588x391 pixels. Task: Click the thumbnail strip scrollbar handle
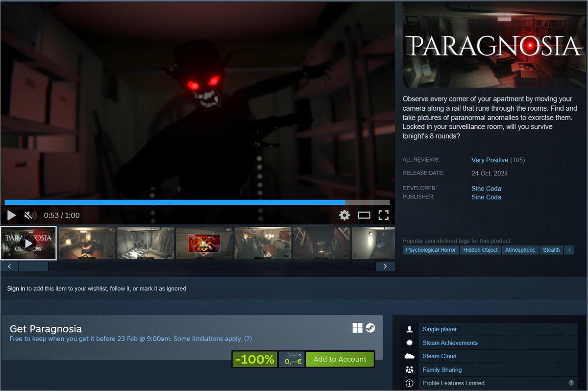click(x=33, y=267)
